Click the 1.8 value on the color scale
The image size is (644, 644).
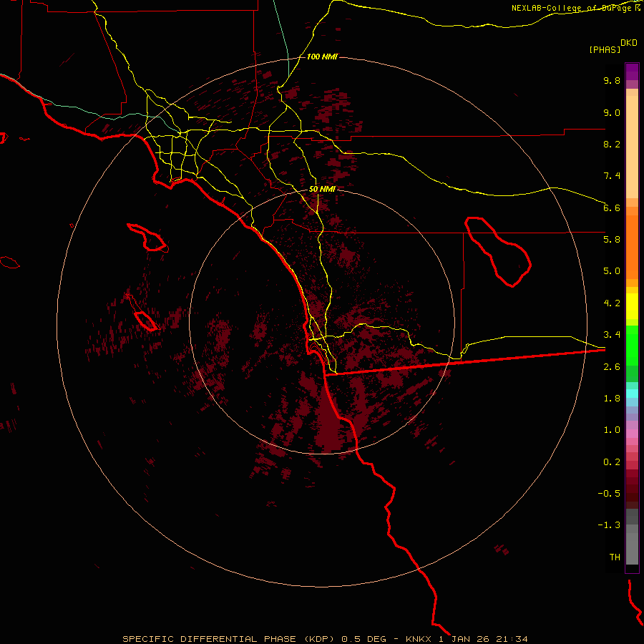[612, 399]
